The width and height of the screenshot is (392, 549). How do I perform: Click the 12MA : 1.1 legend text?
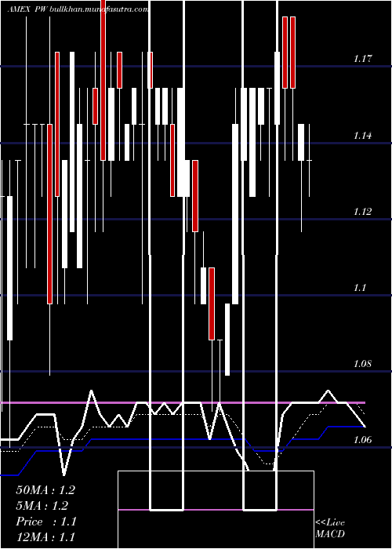45,536
